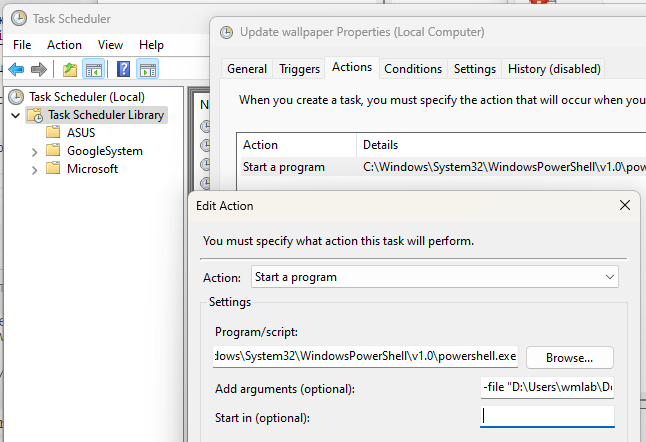Expand the GoogleSystem folder
This screenshot has width=646, height=442.
click(x=35, y=152)
